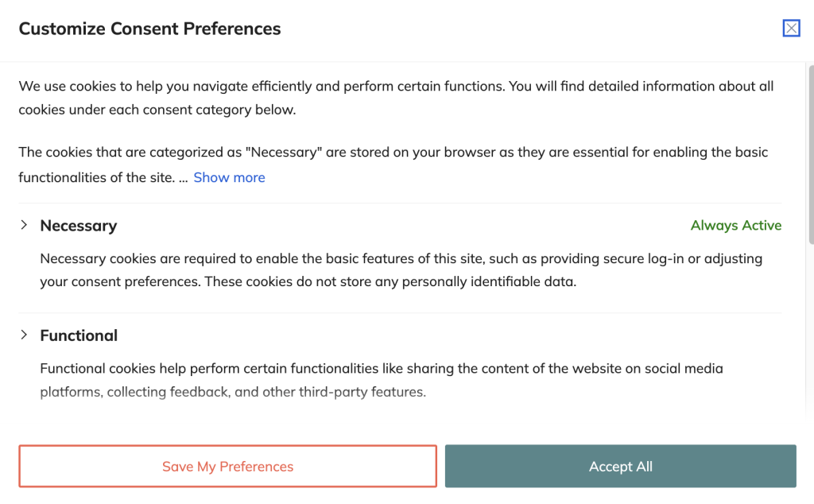
Task: Click the Functional cookies description text
Action: [x=382, y=369]
